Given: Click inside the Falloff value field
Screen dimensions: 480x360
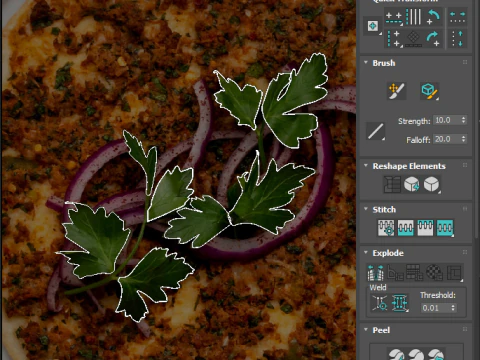Looking at the screenshot, I should pos(447,139).
